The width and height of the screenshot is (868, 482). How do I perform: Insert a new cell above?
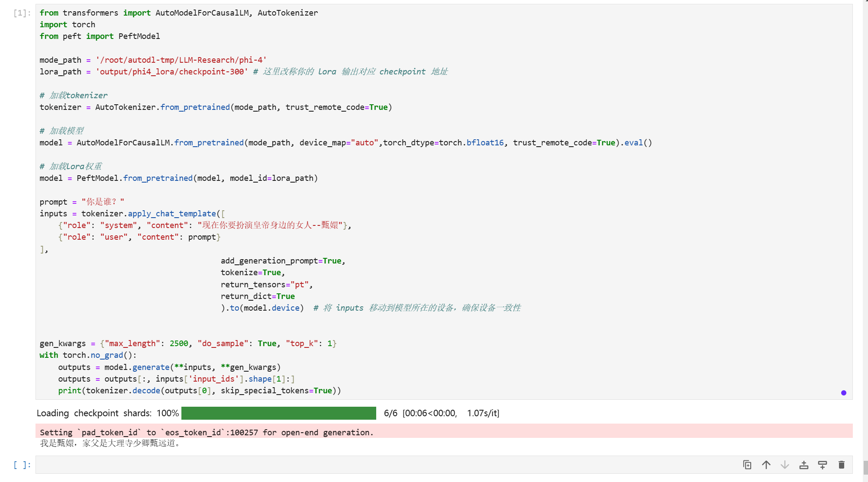(804, 465)
